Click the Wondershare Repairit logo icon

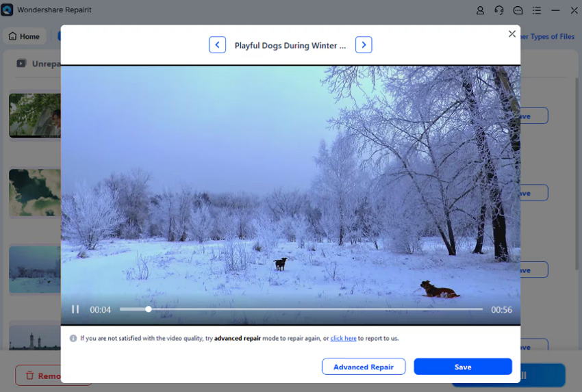click(x=8, y=10)
